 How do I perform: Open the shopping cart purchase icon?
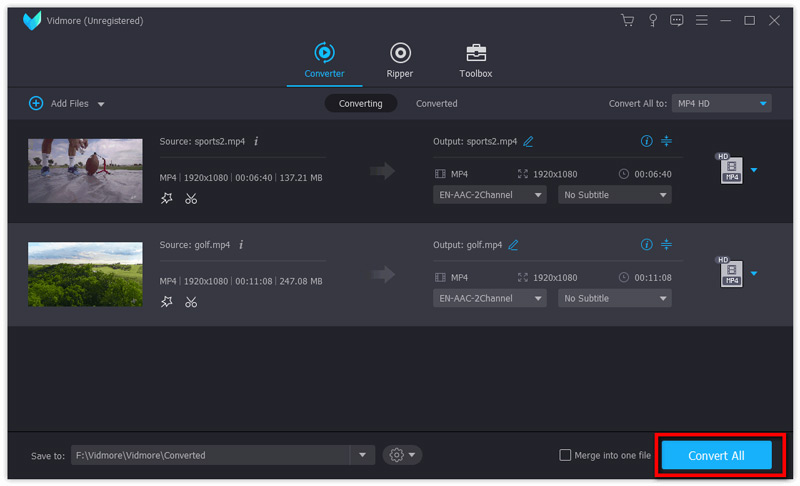(x=627, y=20)
